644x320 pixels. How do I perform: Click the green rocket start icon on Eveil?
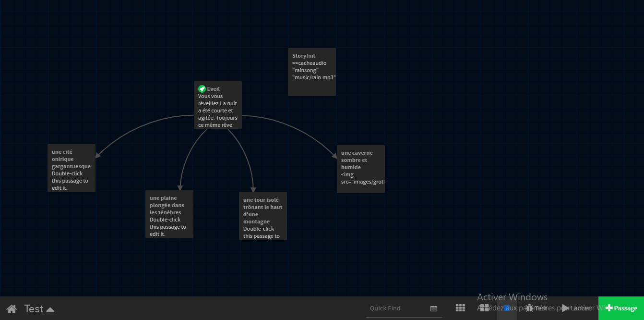(x=202, y=89)
